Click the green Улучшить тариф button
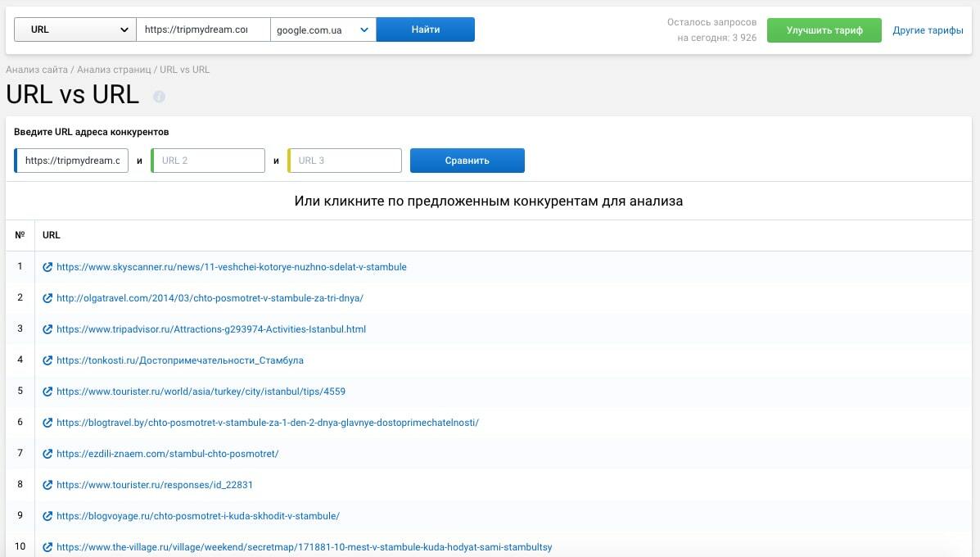The width and height of the screenshot is (980, 557). coord(824,30)
